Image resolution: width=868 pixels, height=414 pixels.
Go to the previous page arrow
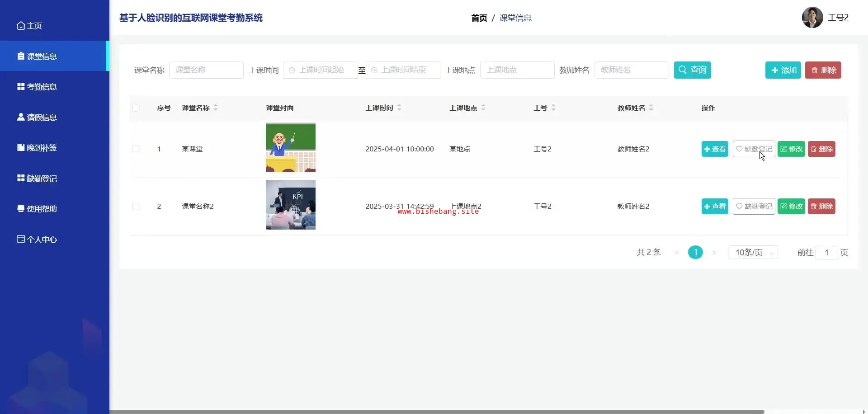[677, 253]
